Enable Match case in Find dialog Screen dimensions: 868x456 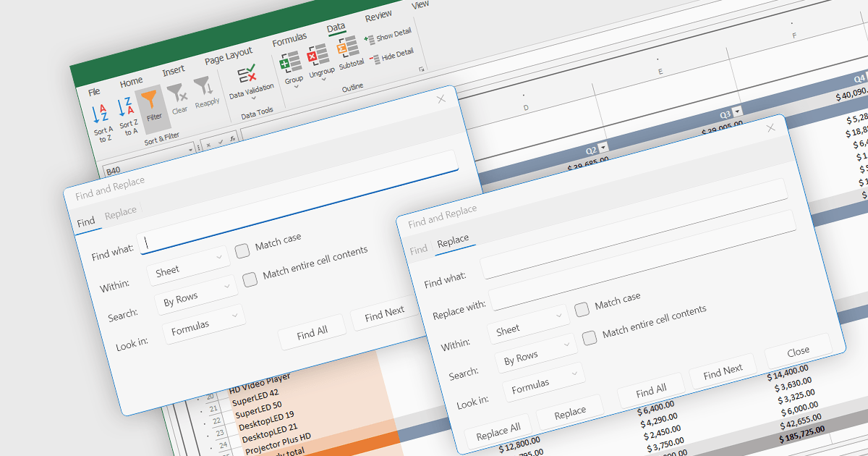tap(243, 250)
